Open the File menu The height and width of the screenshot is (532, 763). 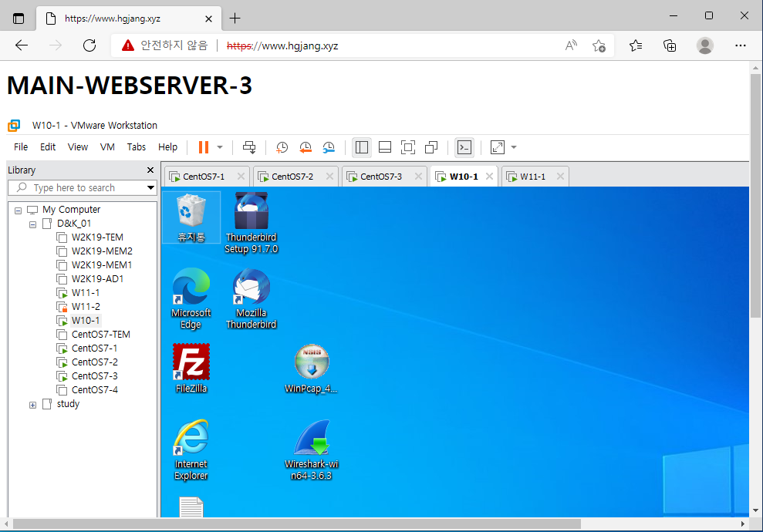(x=20, y=146)
